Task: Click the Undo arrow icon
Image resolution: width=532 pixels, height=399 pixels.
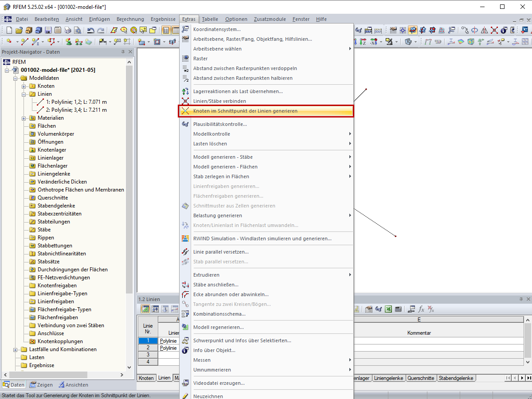Action: tap(91, 30)
